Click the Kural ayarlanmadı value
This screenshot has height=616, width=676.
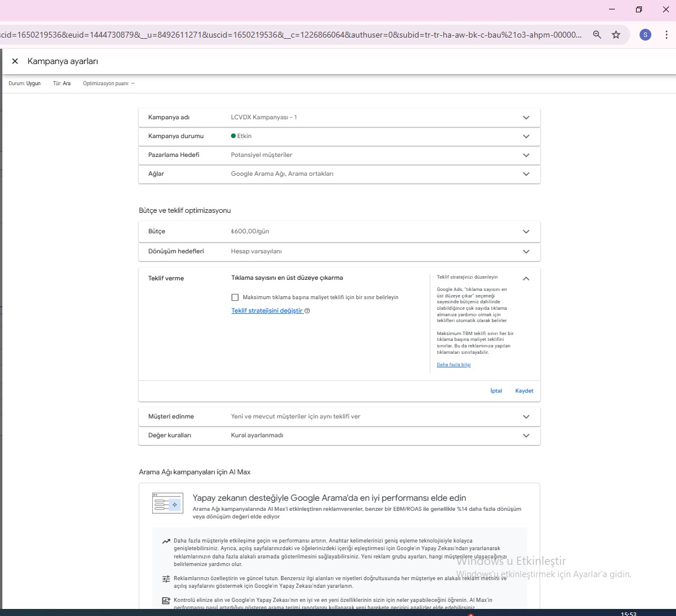257,436
